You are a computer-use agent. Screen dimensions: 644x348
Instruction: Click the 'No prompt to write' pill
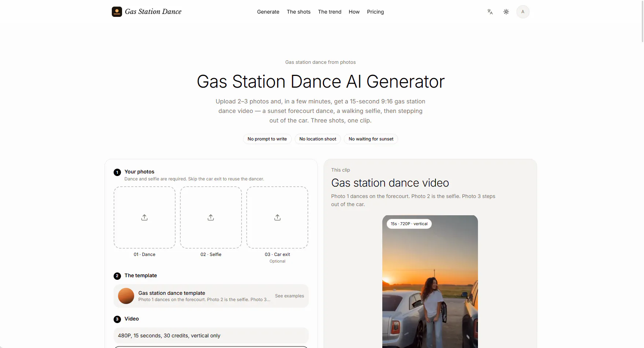click(x=267, y=139)
